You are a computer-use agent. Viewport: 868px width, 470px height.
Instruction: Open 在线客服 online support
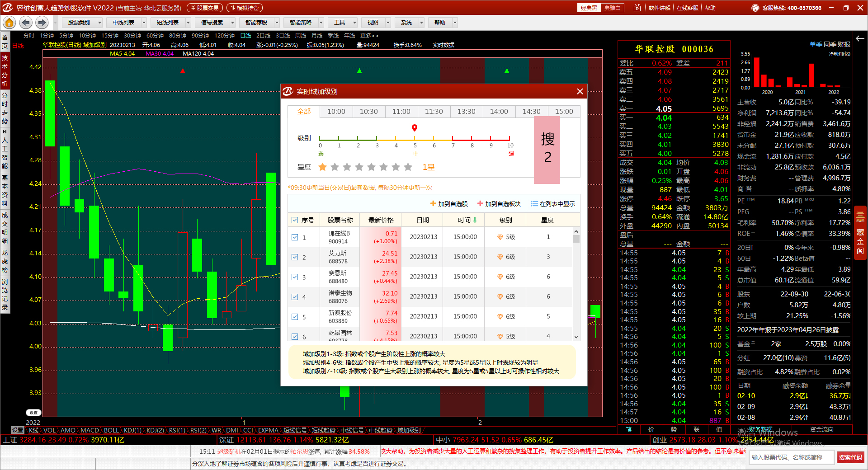[687, 8]
